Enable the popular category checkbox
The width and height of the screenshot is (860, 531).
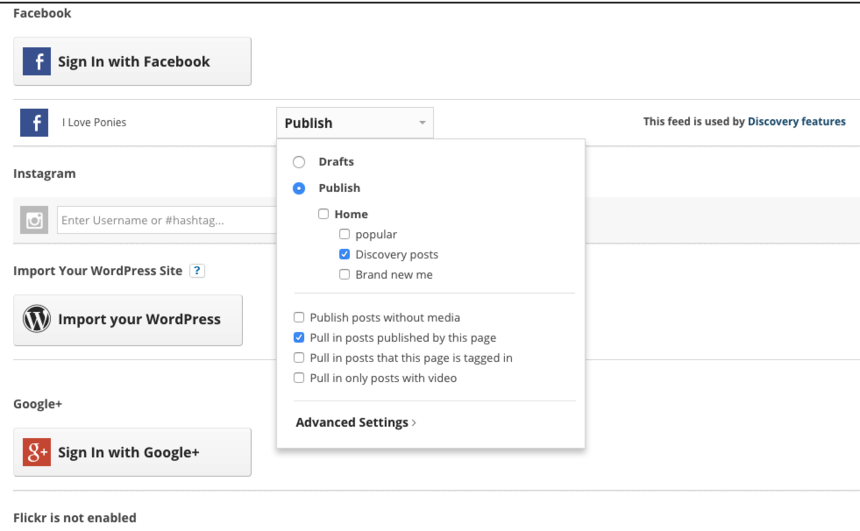click(344, 234)
